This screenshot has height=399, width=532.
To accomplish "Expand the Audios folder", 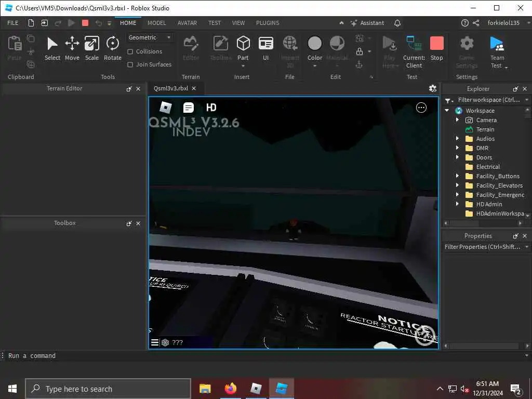I will [457, 138].
